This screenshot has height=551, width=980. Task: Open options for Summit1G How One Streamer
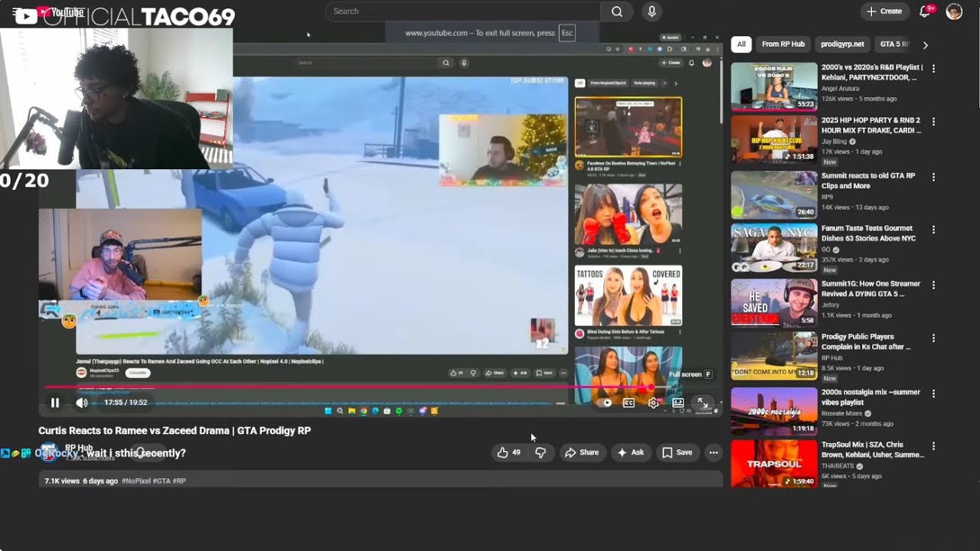pos(933,285)
